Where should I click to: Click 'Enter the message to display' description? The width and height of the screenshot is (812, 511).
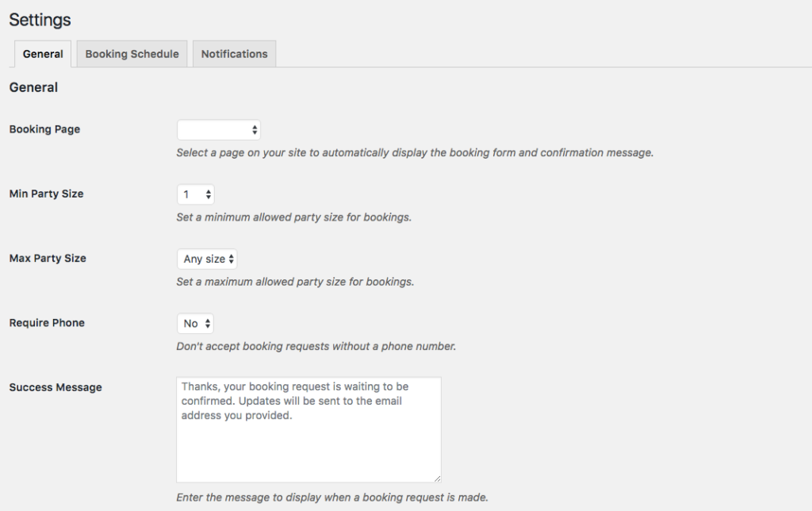(x=332, y=498)
